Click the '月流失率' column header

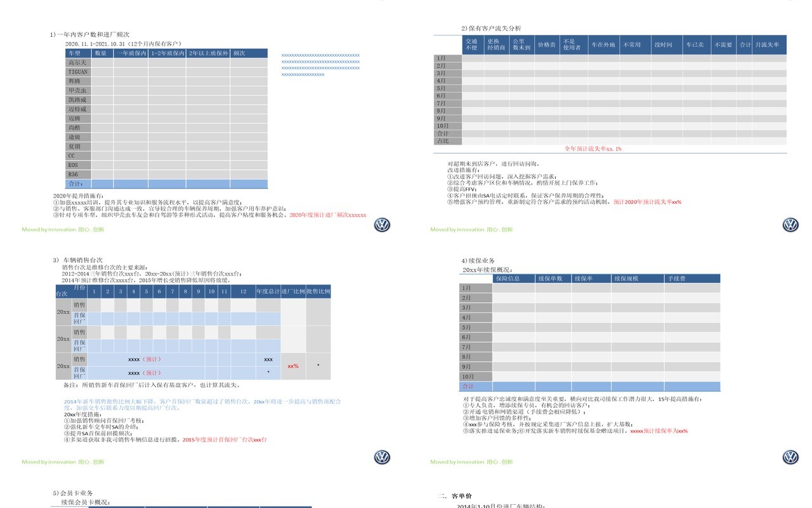pyautogui.click(x=770, y=44)
